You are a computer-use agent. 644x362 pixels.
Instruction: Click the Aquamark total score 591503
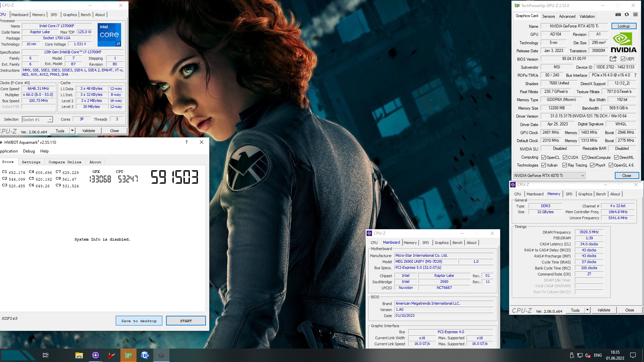pos(174,177)
